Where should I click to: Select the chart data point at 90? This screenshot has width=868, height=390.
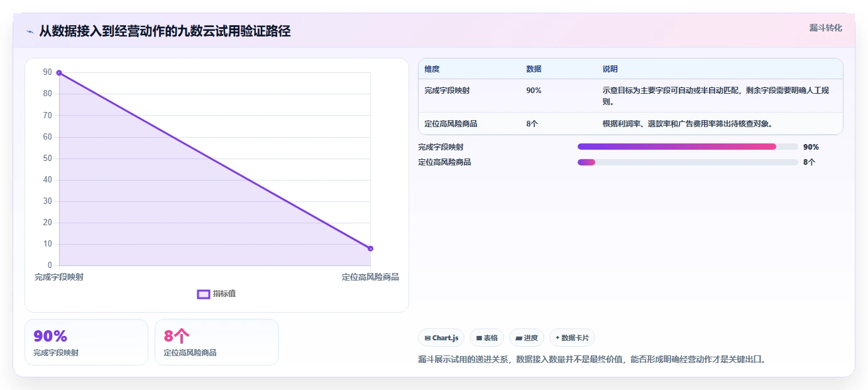59,73
